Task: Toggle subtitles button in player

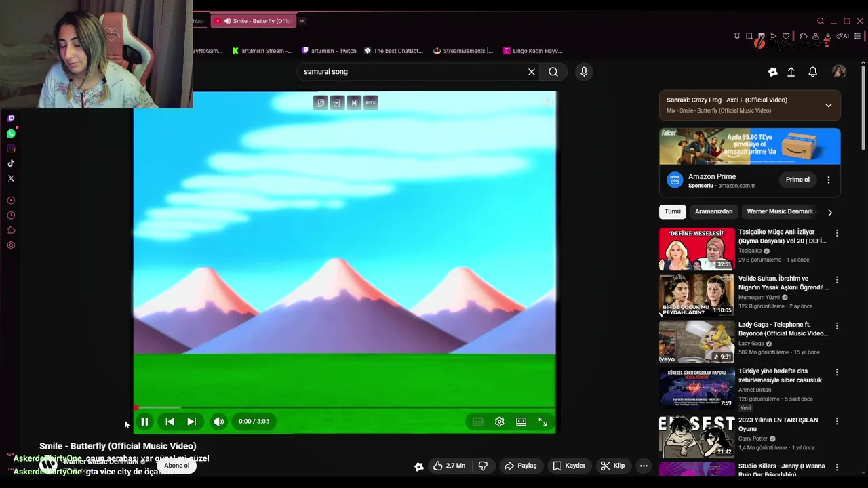Action: 478,422
